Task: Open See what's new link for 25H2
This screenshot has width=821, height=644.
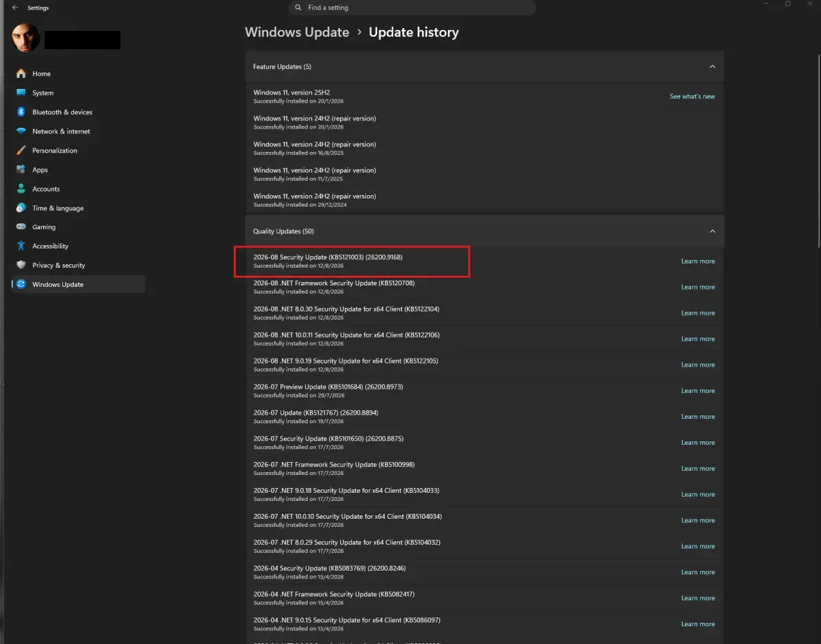Action: pyautogui.click(x=692, y=96)
